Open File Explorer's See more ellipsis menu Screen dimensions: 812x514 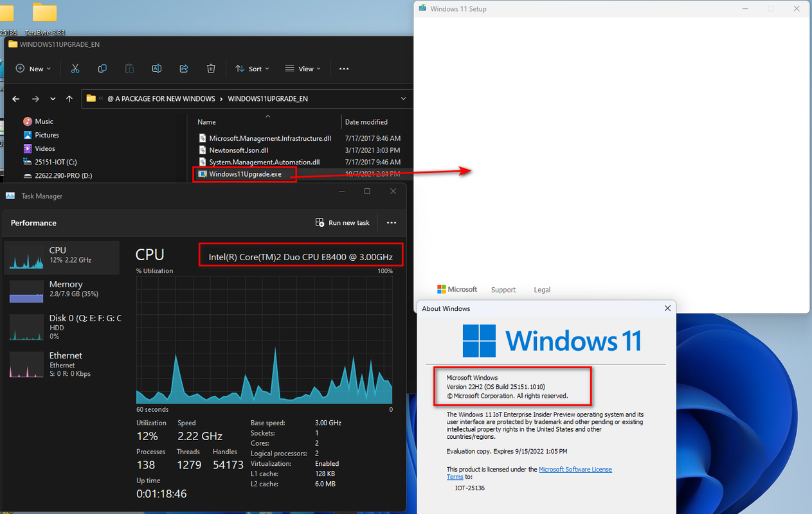(344, 69)
